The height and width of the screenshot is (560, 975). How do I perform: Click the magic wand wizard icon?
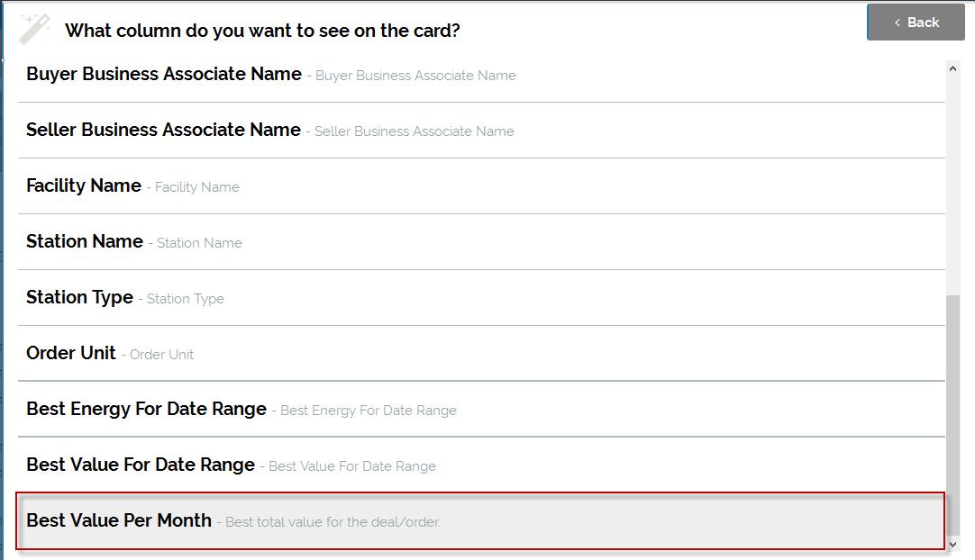[x=35, y=28]
